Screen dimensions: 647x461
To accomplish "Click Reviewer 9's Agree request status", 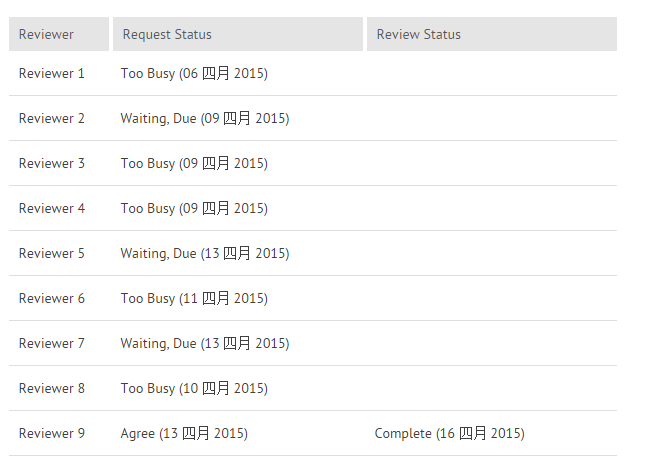I will point(184,433).
